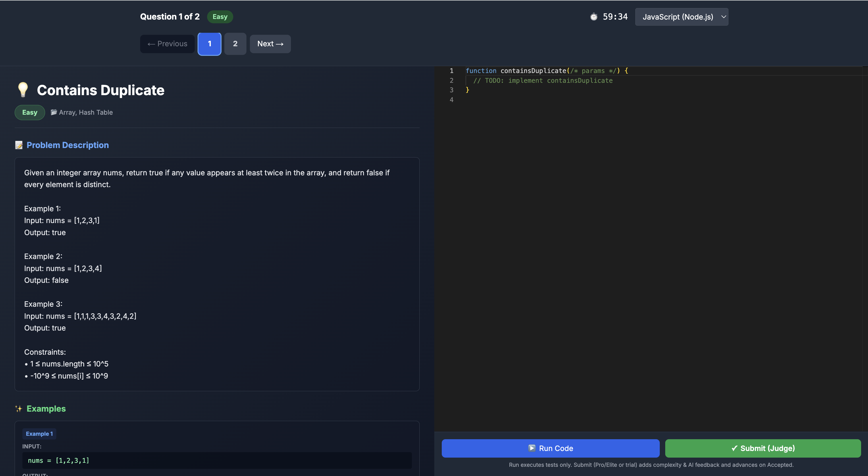The height and width of the screenshot is (476, 868).
Task: Click the notepad icon beside Problem Description
Action: click(19, 145)
